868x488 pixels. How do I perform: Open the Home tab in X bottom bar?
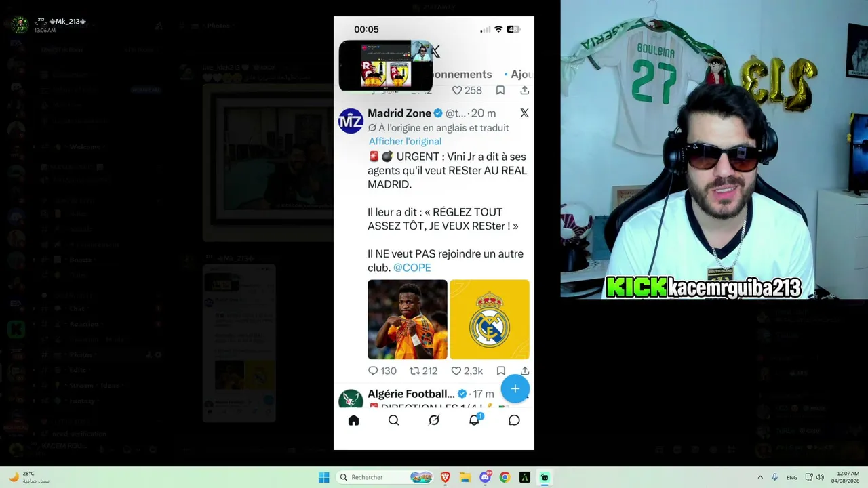click(x=353, y=420)
